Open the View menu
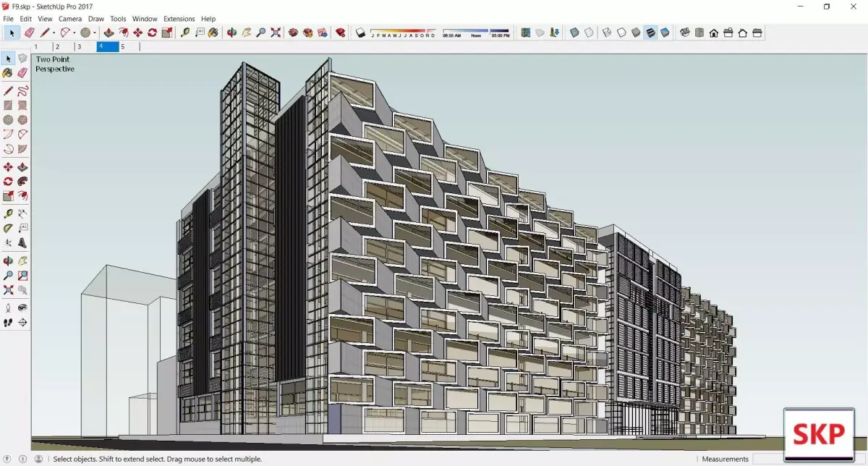This screenshot has width=868, height=466. click(x=45, y=19)
